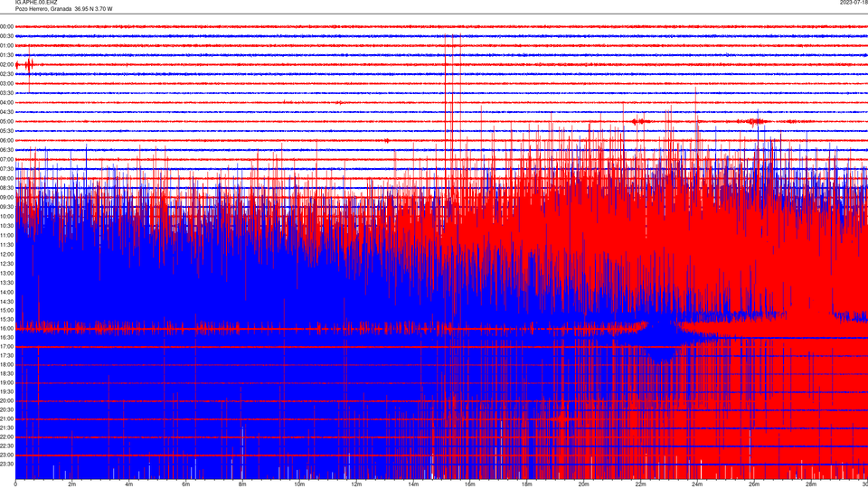Click the 15:30 time label
This screenshot has height=488, width=868.
[6, 319]
